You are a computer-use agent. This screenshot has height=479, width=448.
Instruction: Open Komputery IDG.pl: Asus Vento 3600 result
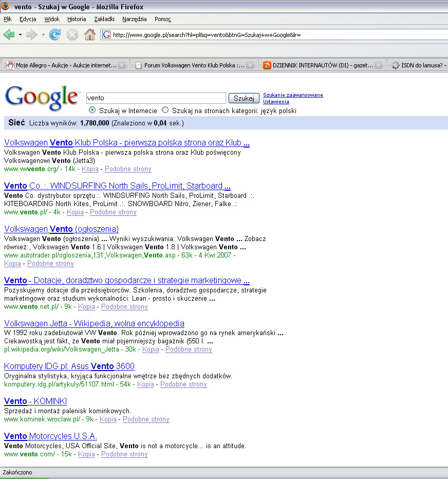(69, 366)
